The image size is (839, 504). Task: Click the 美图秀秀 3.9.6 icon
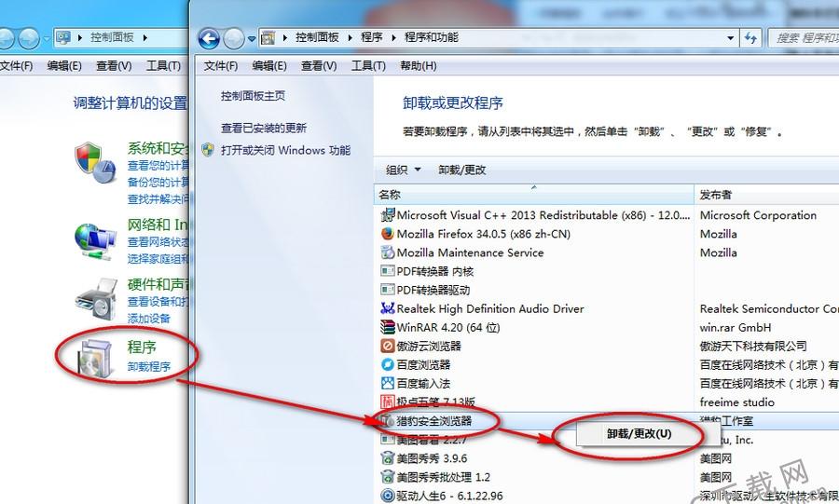tap(388, 458)
